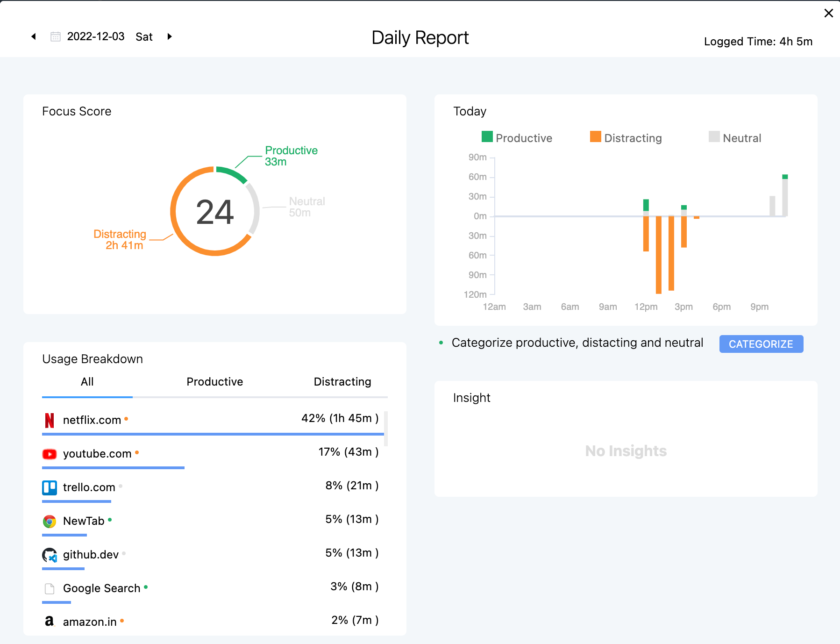
Task: Click orange category dot beside amazon.in
Action: [x=122, y=621]
